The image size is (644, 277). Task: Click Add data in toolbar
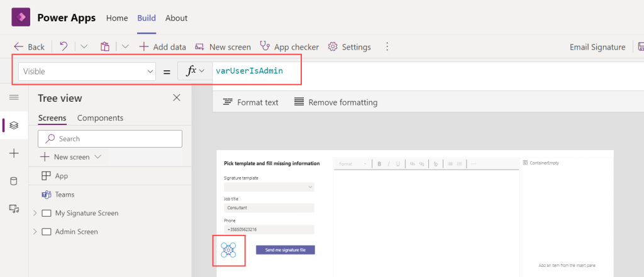click(x=162, y=46)
